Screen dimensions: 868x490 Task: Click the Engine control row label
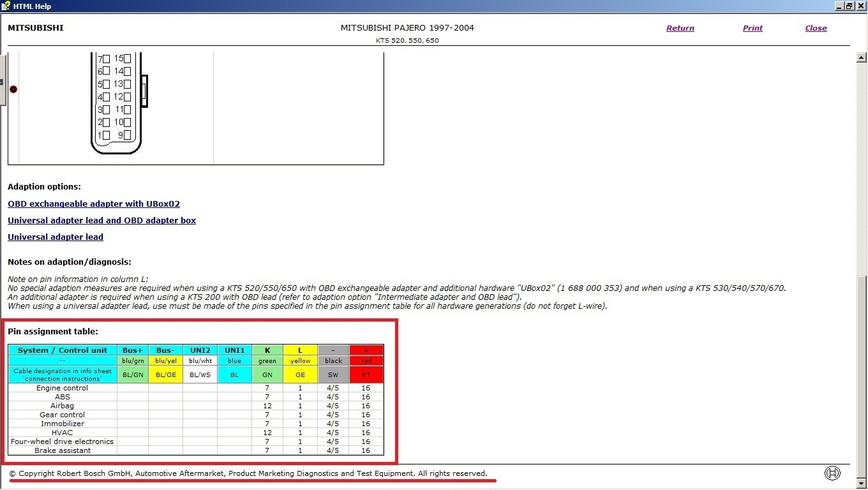[x=62, y=388]
